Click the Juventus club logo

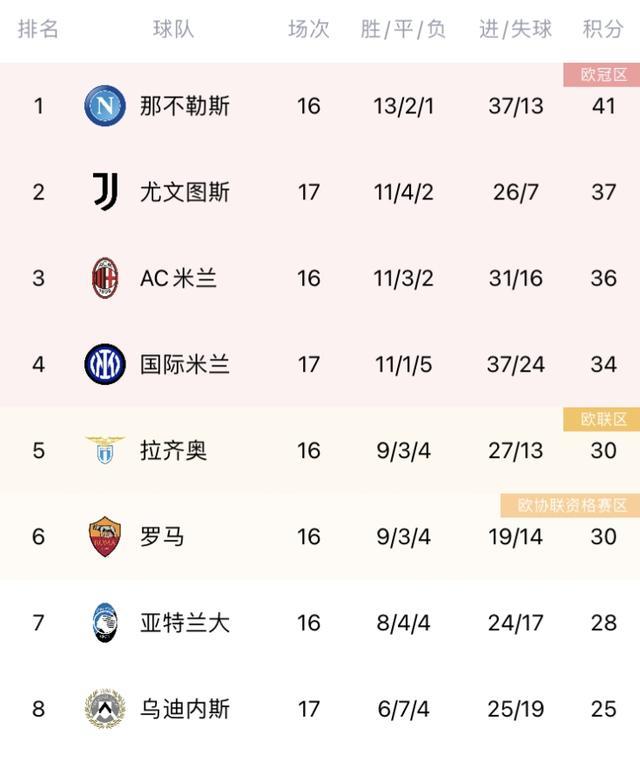(x=105, y=192)
